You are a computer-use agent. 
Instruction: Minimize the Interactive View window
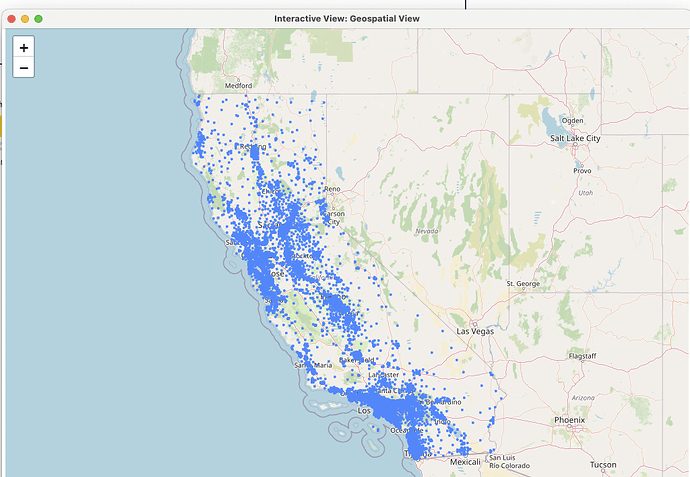click(25, 18)
